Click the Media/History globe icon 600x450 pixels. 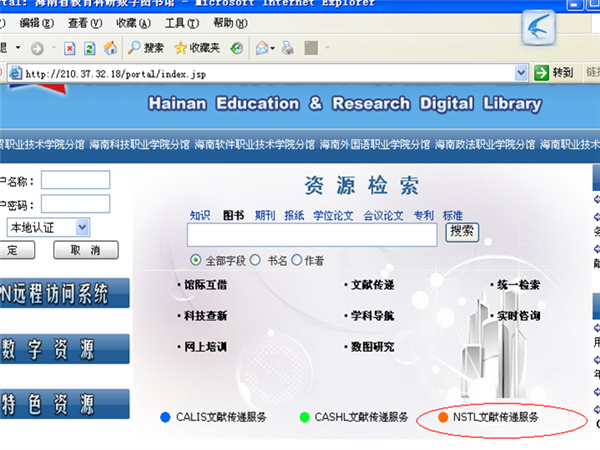click(x=236, y=48)
